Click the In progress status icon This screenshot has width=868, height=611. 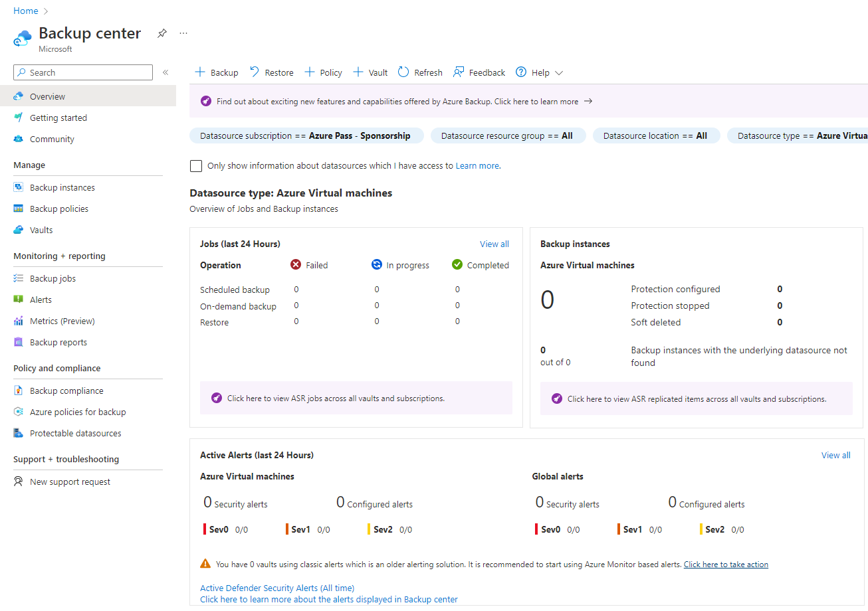click(377, 264)
